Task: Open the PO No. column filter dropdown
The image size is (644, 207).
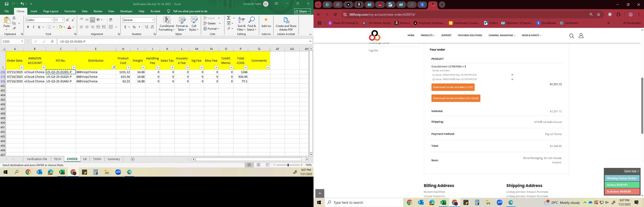Action: [74, 67]
